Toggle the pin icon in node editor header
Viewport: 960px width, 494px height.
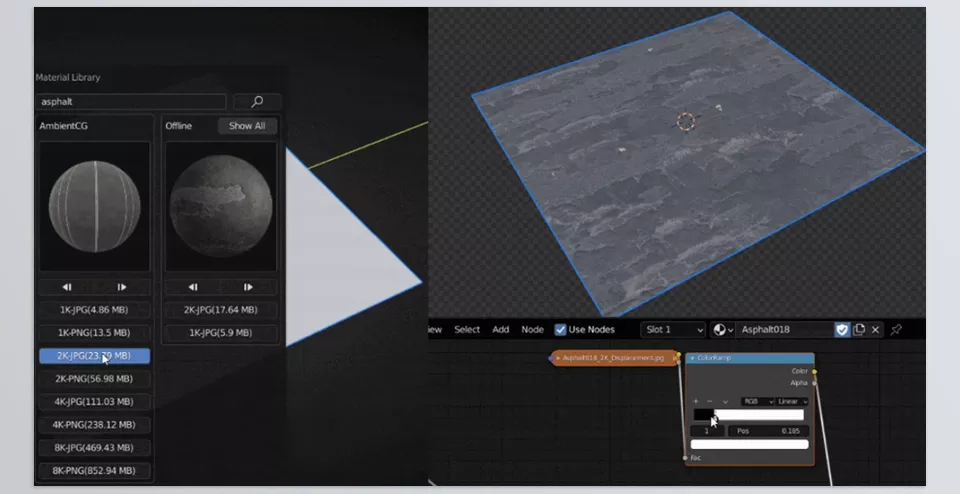[x=896, y=330]
